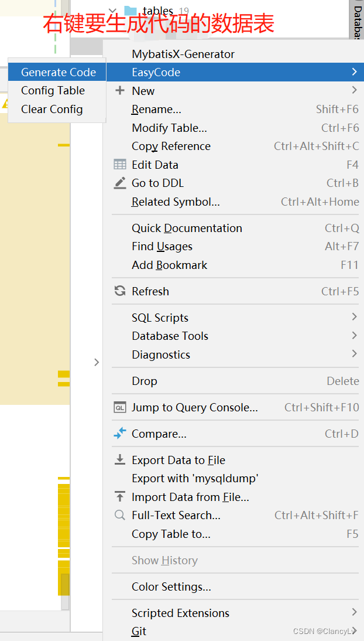Viewport: 364px width, 641px height.
Task: Expand the Scripted Extensions submenu arrow
Action: (354, 612)
